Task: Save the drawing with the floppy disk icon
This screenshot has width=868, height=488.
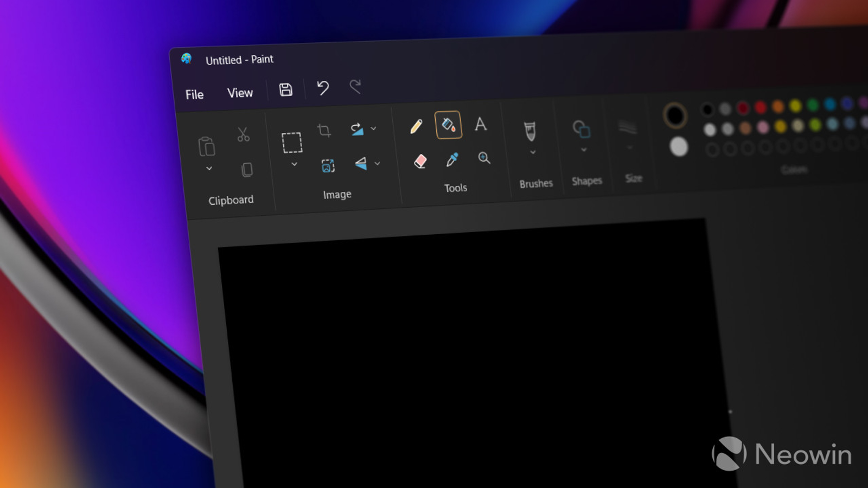Action: click(x=286, y=89)
